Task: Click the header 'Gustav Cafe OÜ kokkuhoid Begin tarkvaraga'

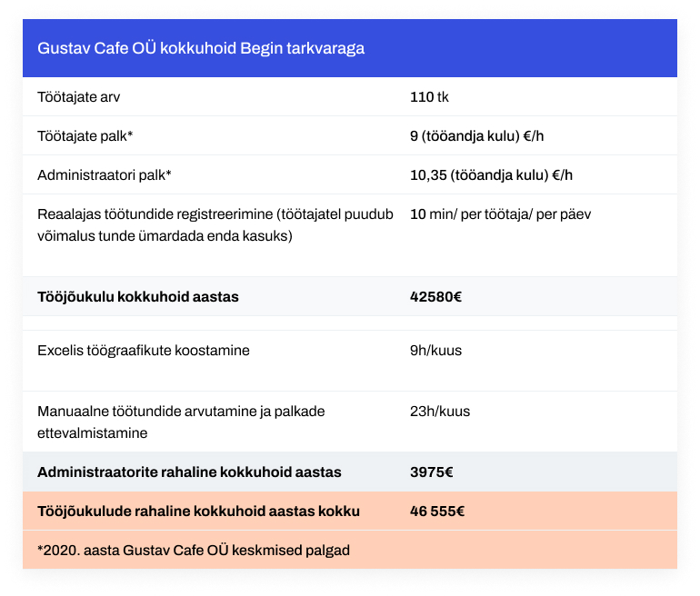Action: 201,48
